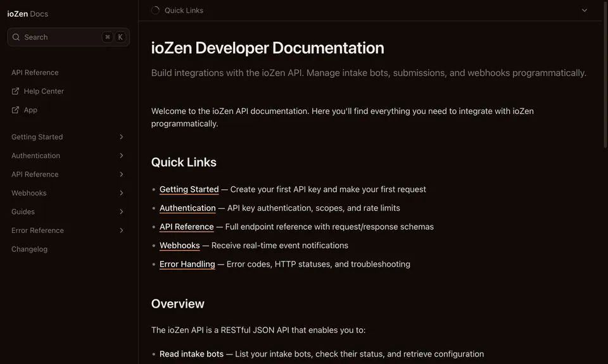Click the Quick Links section heading
This screenshot has width=608, height=364.
tap(184, 162)
